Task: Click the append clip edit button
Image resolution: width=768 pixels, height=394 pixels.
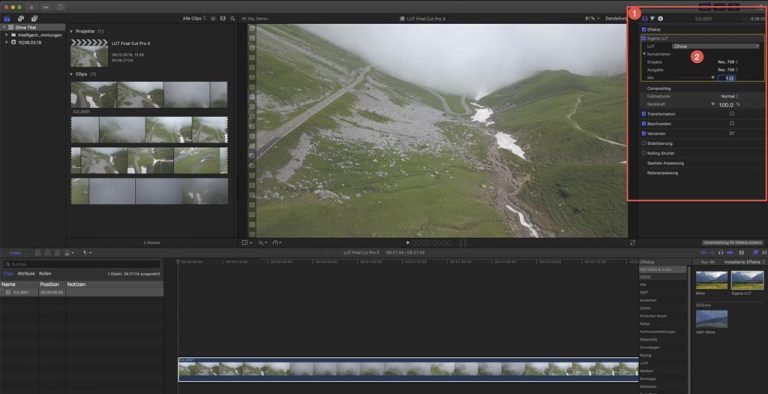Action: pos(57,253)
